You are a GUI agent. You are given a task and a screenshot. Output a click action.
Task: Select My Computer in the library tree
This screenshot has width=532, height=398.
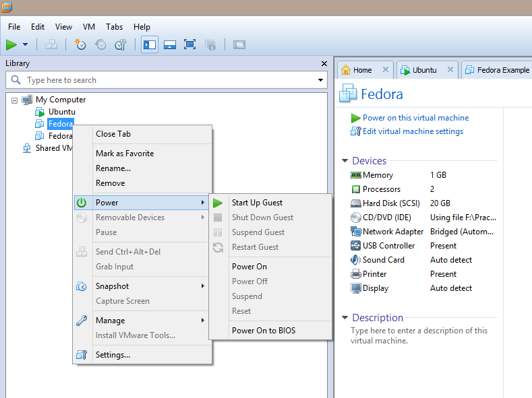click(61, 100)
